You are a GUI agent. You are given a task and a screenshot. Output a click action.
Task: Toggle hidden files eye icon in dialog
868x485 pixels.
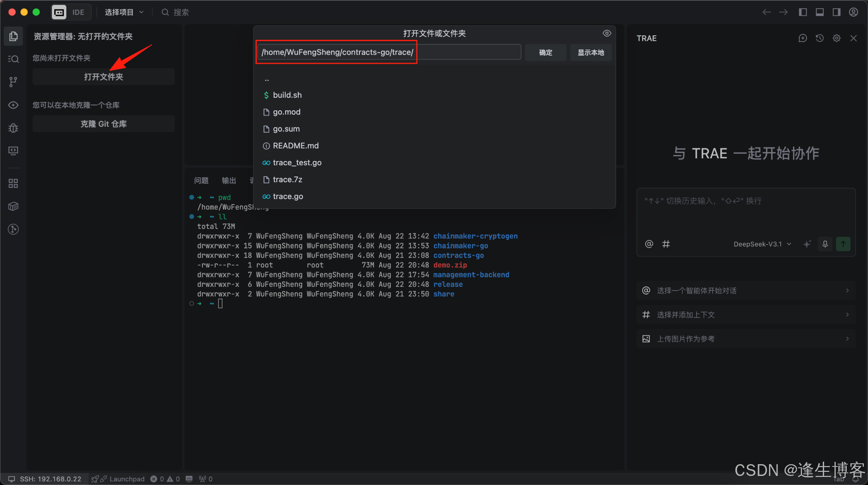[x=607, y=33]
